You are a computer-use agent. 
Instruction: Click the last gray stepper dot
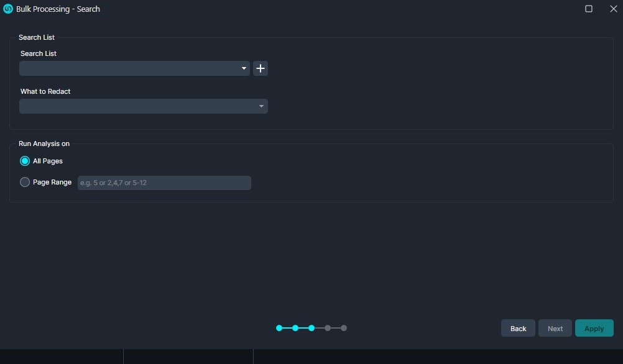coord(344,328)
